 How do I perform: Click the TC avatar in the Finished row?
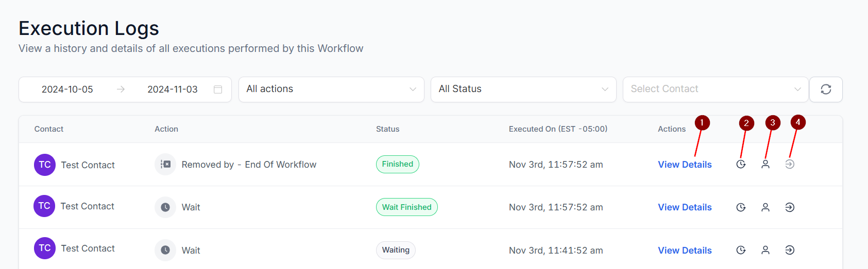tap(45, 165)
